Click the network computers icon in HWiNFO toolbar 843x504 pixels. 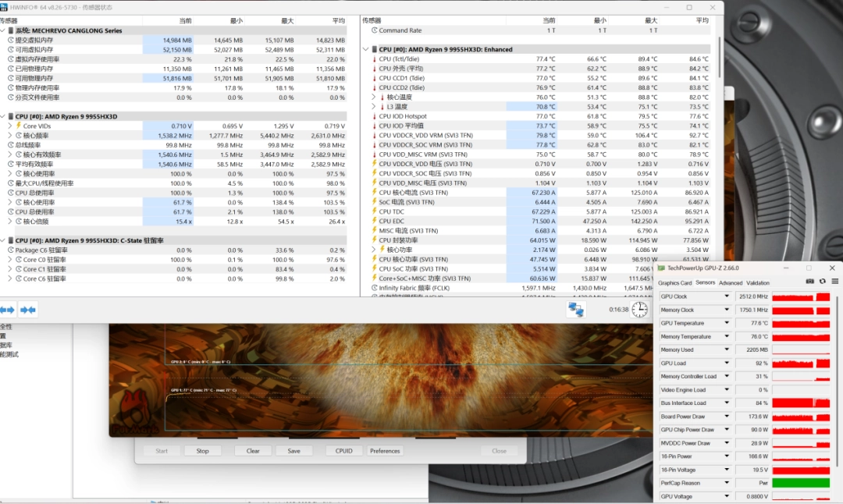[x=576, y=310]
